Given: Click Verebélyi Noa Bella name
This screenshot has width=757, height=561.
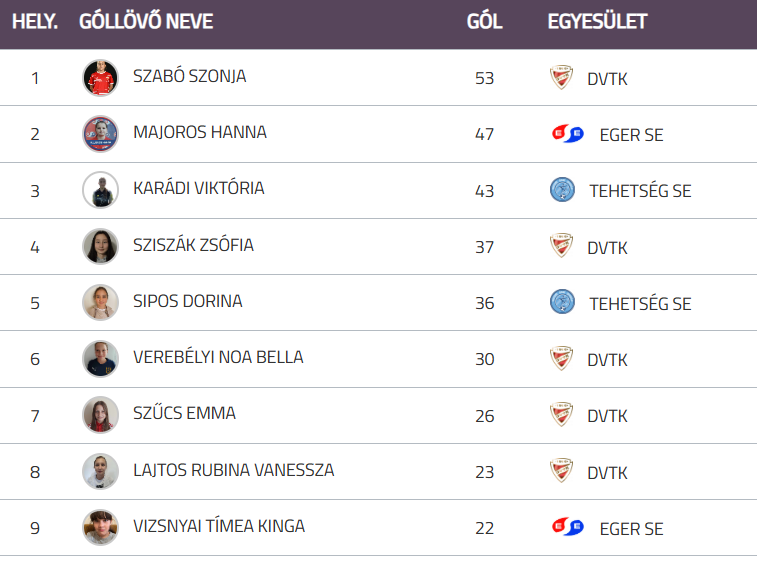Looking at the screenshot, I should click(x=218, y=357).
